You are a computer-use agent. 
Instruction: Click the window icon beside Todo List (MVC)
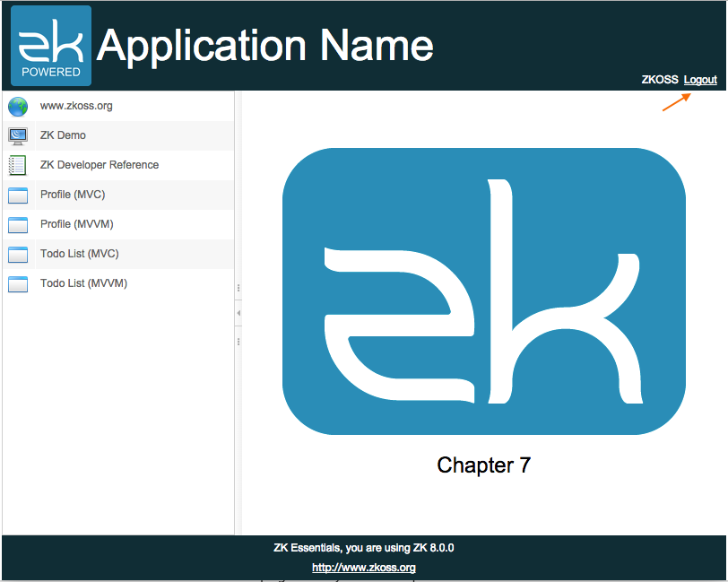click(18, 255)
